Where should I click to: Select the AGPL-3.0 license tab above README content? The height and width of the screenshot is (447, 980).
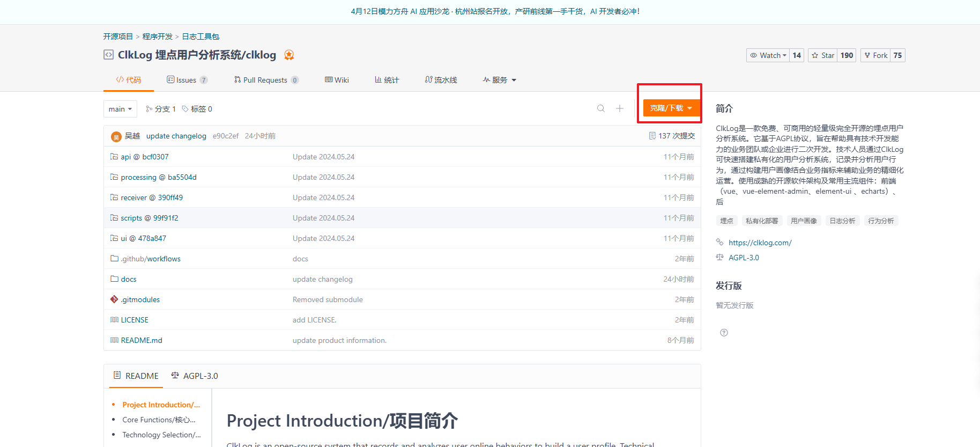[x=195, y=376]
